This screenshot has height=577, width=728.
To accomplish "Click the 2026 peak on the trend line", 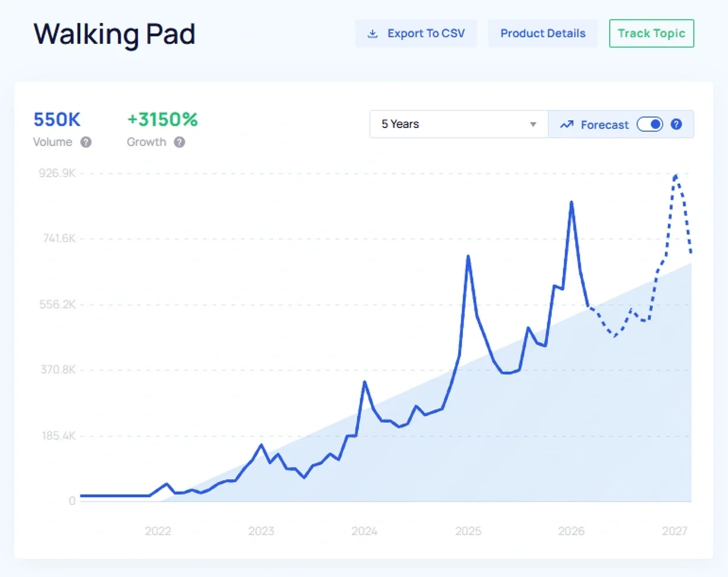I will 571,202.
